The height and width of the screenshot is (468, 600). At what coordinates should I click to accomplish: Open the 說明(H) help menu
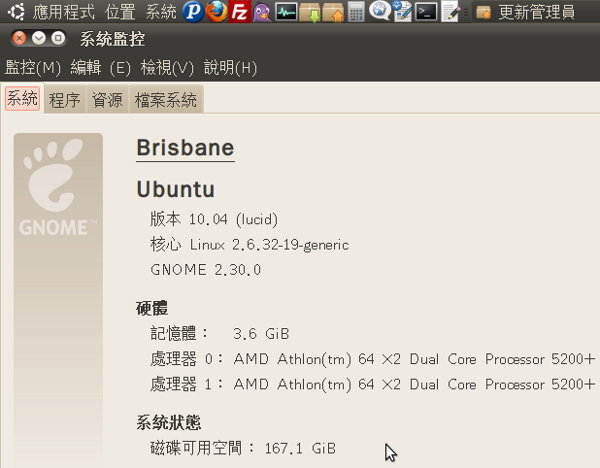(x=230, y=68)
